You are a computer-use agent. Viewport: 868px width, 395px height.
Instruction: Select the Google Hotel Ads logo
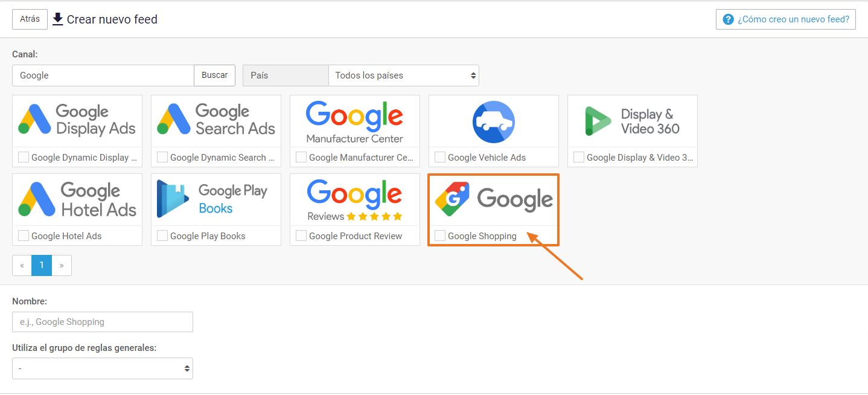77,199
